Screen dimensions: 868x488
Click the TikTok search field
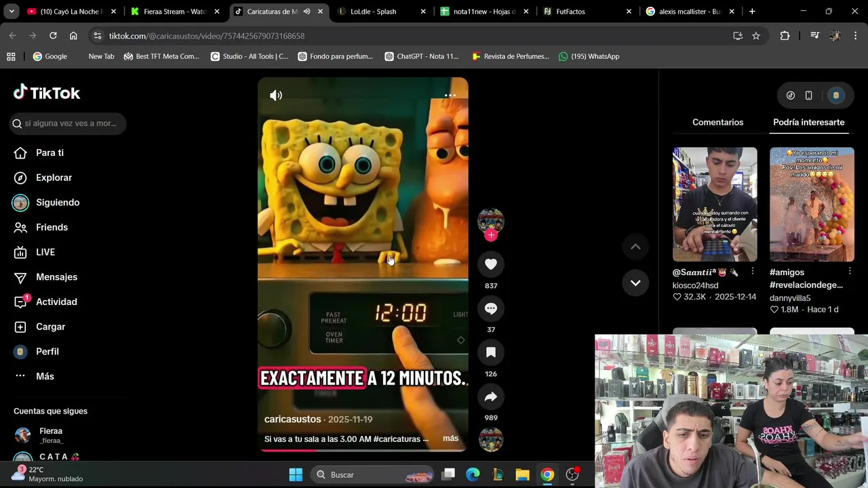(x=68, y=123)
